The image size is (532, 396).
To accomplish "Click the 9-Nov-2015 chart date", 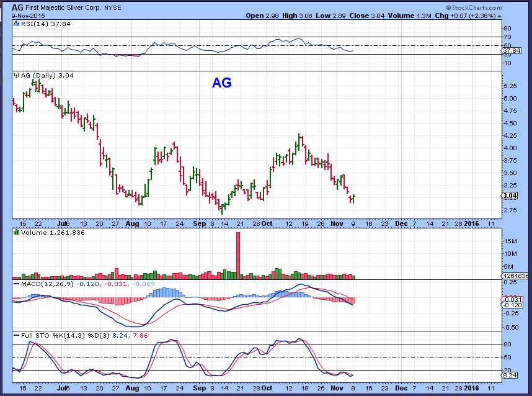I will point(28,16).
